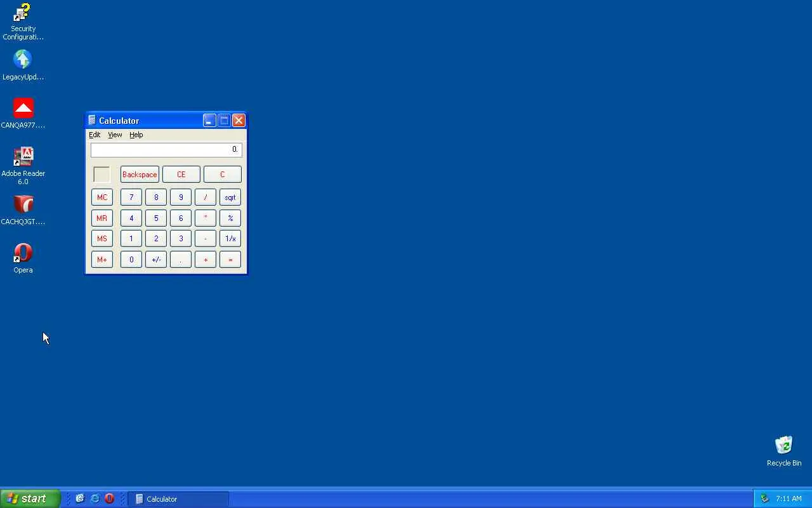This screenshot has height=508, width=812.
Task: Select the LegacyUpdate desktop shortcut
Action: [x=23, y=65]
